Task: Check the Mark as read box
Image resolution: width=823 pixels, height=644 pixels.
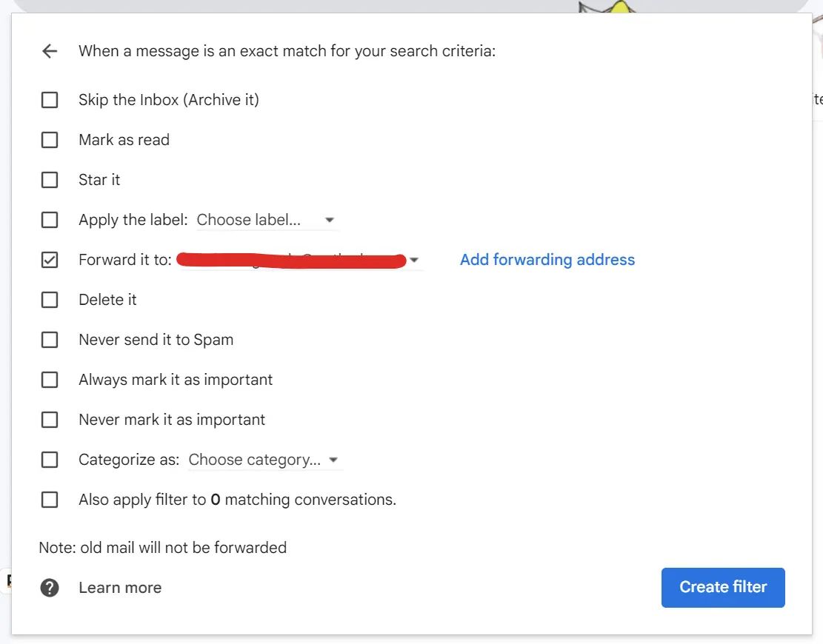Action: coord(50,140)
